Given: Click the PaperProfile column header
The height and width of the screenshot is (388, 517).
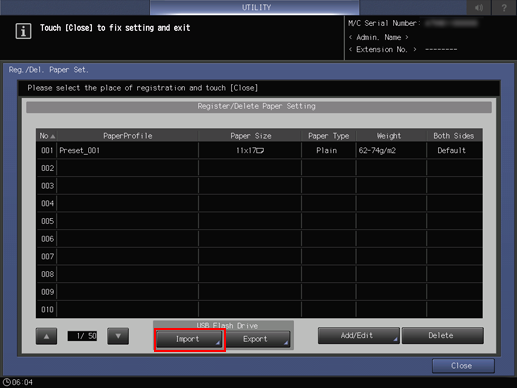Looking at the screenshot, I should click(x=128, y=136).
